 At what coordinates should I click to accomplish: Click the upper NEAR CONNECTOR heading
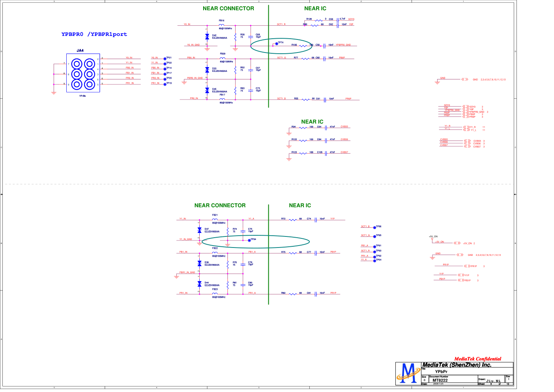tap(228, 8)
